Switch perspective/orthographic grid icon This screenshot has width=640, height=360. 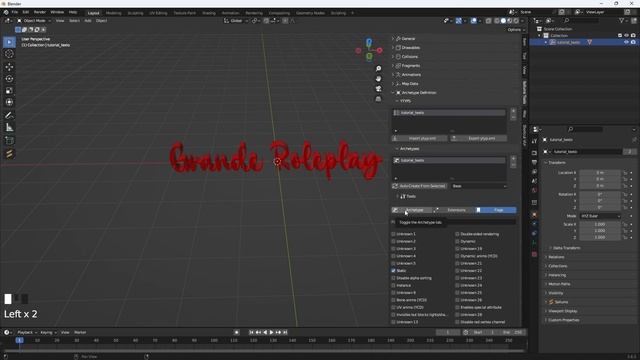click(378, 99)
